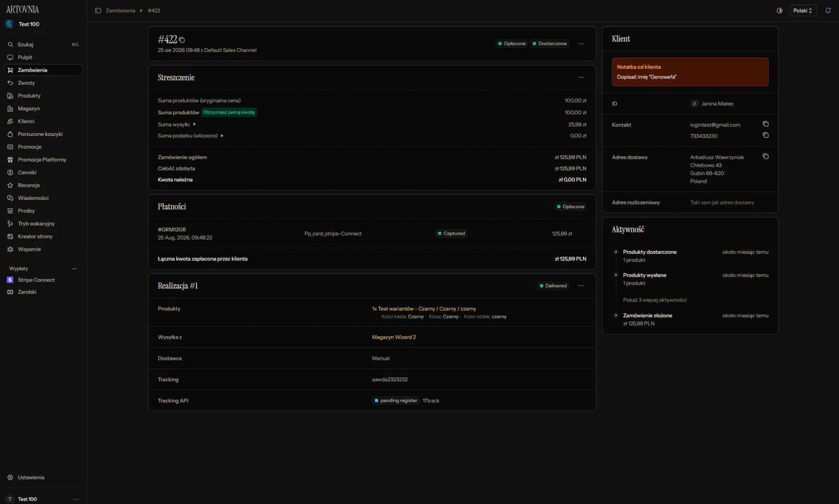Click the Tryb wakacyjny icon
Image resolution: width=839 pixels, height=504 pixels.
point(10,224)
